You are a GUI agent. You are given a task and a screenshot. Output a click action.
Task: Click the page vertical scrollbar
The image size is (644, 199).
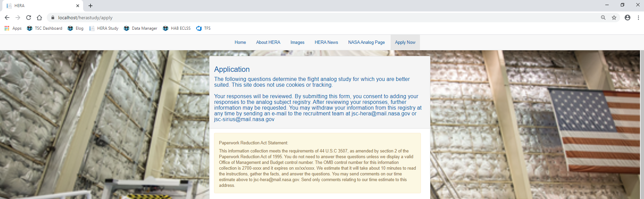642,125
